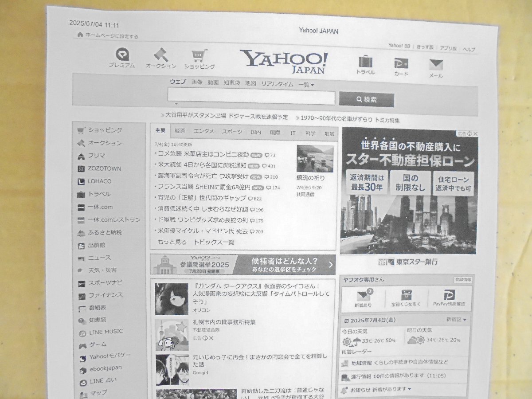Open 雨雲レーダー link in weather panel
Screen dimensions: 532x399
point(357,351)
